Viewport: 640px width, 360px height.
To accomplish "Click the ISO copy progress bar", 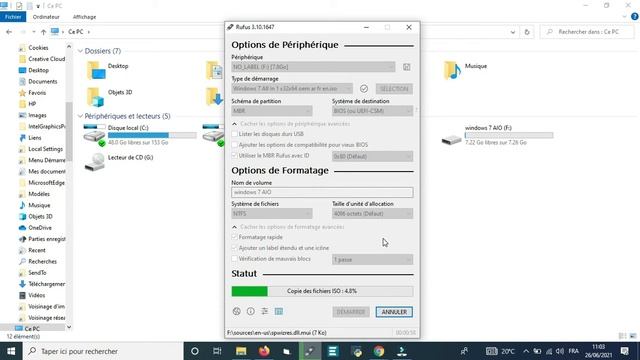I will [322, 291].
